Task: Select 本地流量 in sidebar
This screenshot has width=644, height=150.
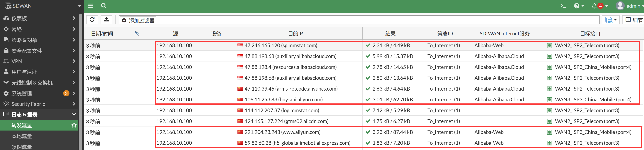Action: (x=22, y=136)
